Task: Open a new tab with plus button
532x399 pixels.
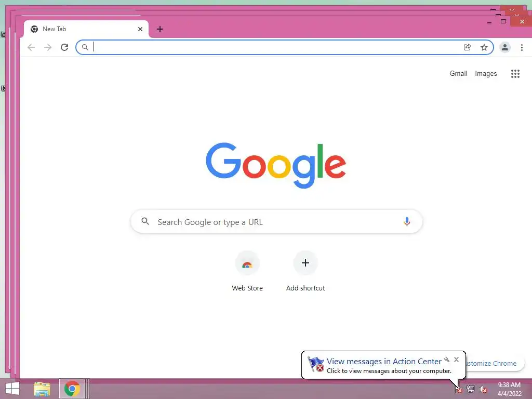Action: (160, 29)
